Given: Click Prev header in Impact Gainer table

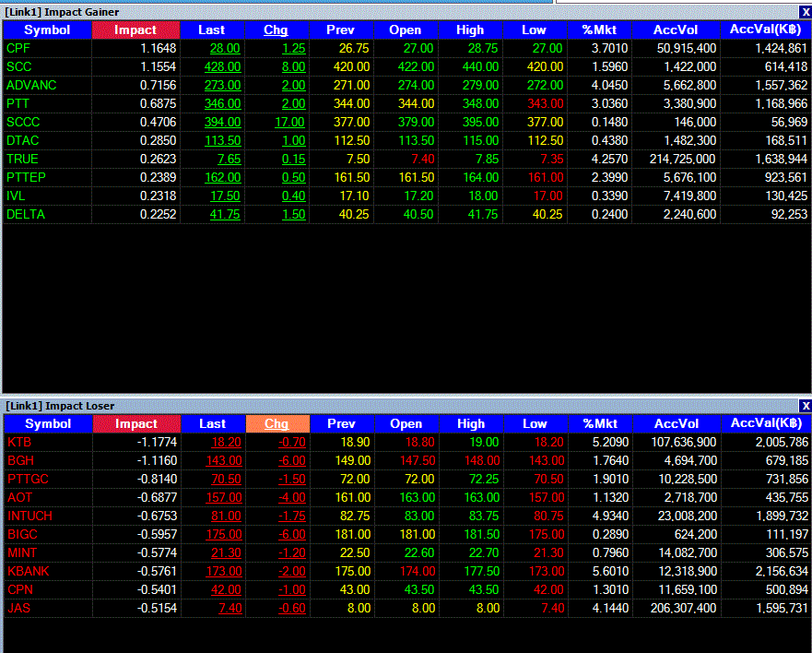Looking at the screenshot, I should [x=341, y=30].
